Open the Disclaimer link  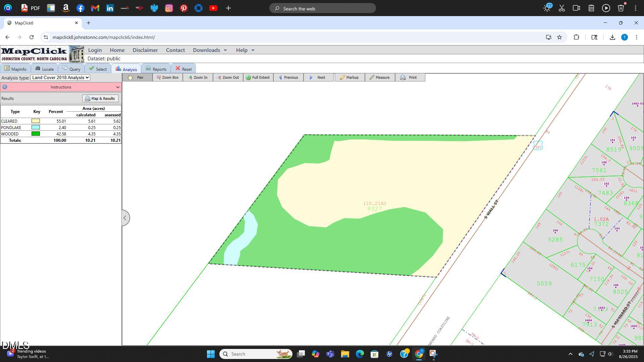coord(145,50)
